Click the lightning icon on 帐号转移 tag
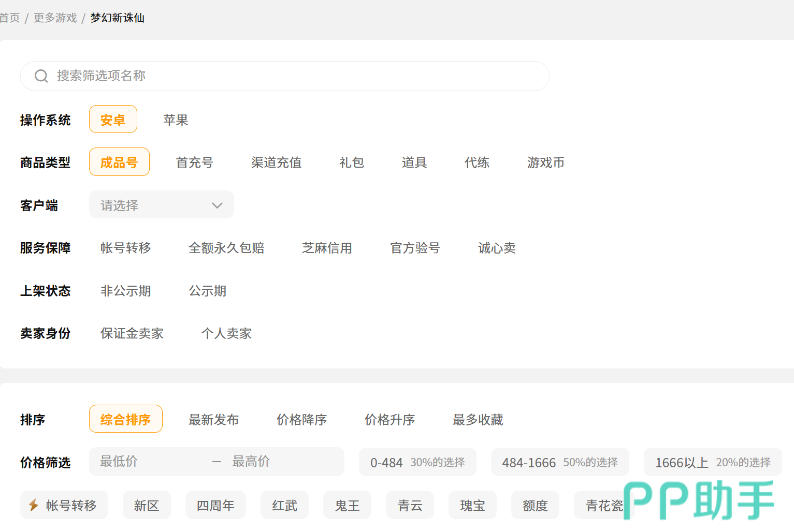Image resolution: width=794 pixels, height=532 pixels. click(x=34, y=505)
